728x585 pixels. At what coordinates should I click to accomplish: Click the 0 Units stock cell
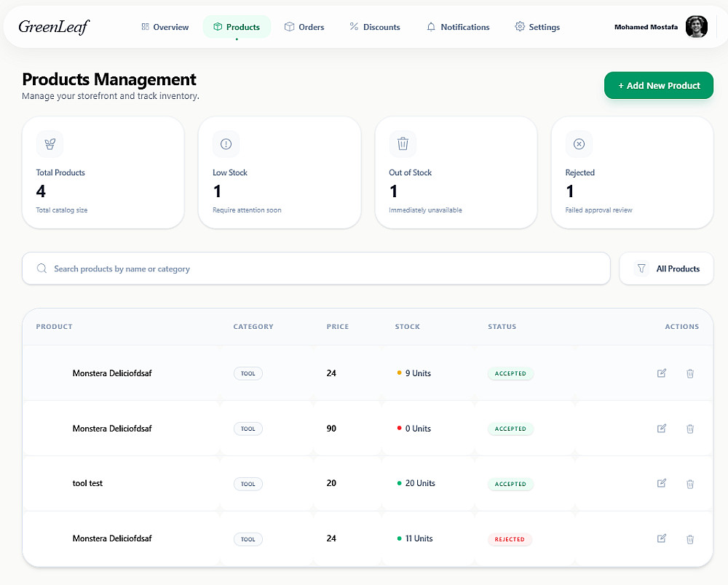point(414,428)
